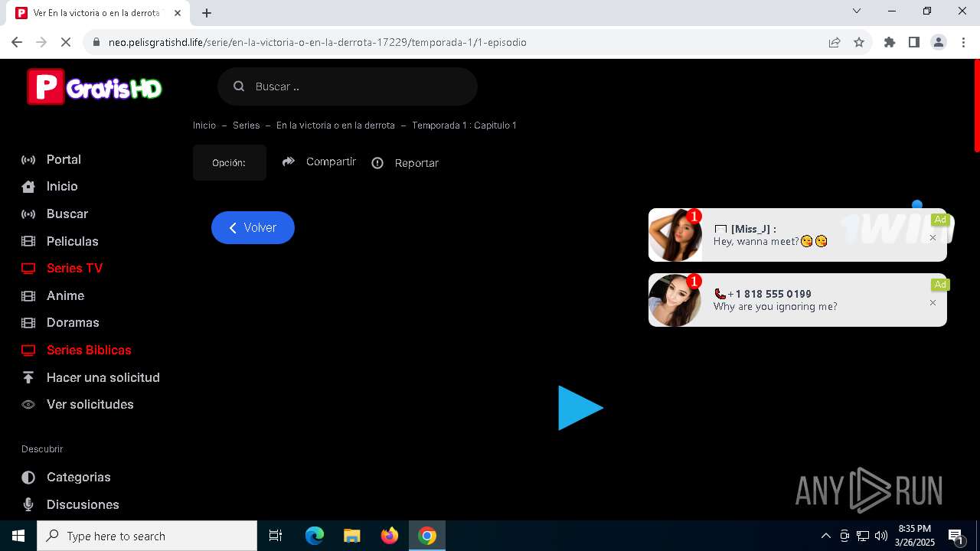Image resolution: width=980 pixels, height=551 pixels.
Task: Open Task View on the taskbar
Action: point(276,536)
